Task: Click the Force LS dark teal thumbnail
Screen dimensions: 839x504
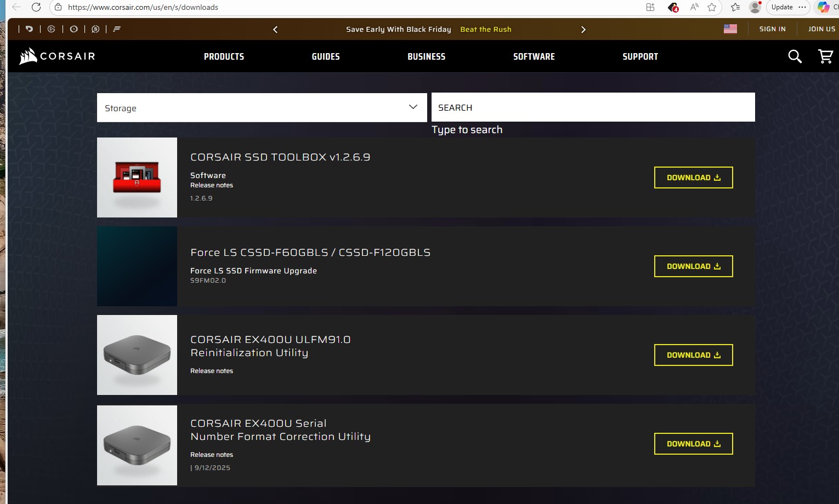Action: pyautogui.click(x=137, y=266)
